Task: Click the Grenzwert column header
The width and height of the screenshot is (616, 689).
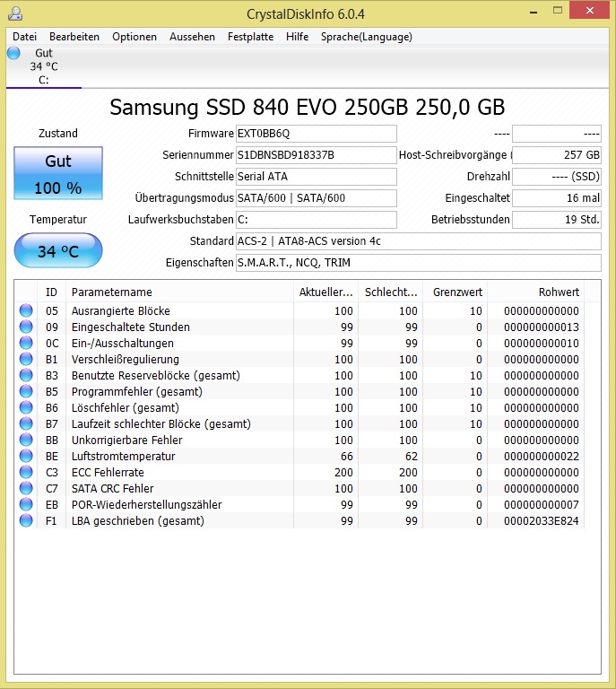Action: [455, 292]
